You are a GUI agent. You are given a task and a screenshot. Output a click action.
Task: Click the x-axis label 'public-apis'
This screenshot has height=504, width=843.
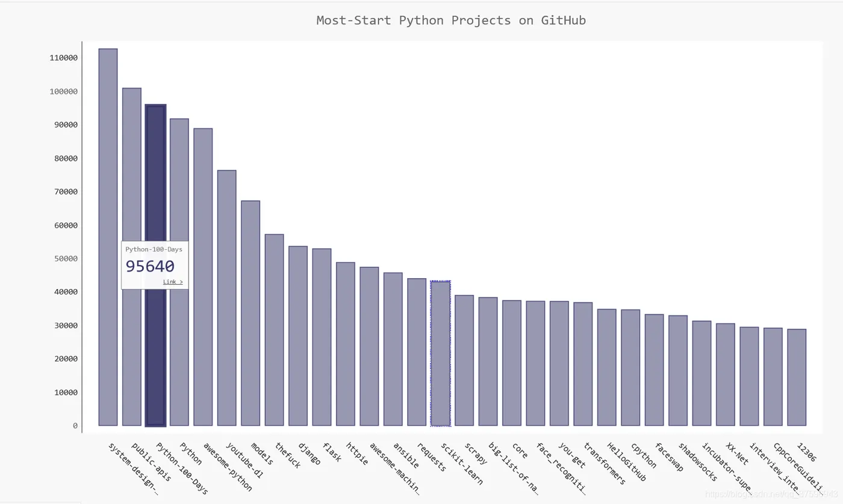click(152, 462)
